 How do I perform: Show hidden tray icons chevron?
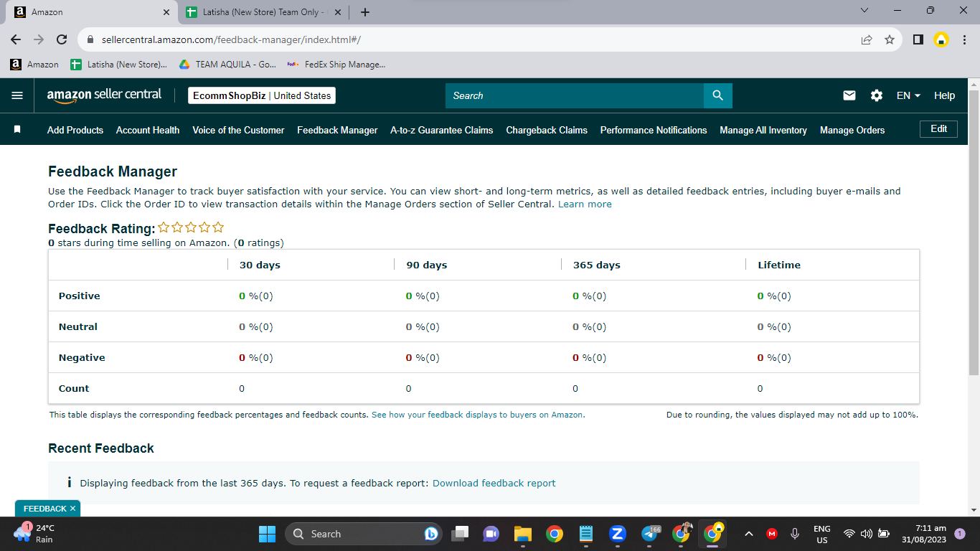749,534
